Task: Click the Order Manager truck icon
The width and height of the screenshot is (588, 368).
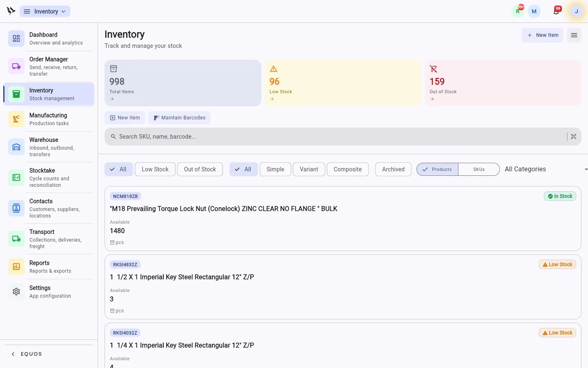Action: pyautogui.click(x=16, y=66)
